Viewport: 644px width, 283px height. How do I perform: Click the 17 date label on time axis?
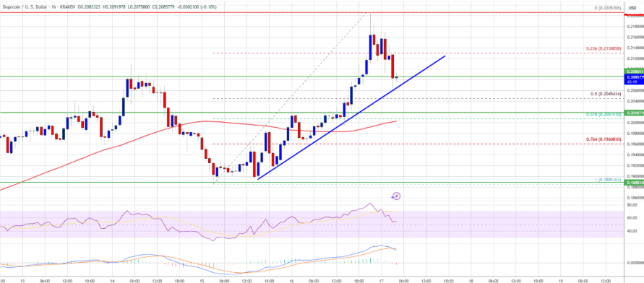pos(380,281)
